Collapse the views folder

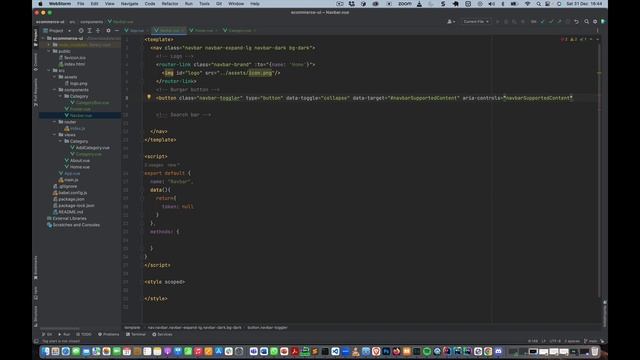[x=55, y=135]
